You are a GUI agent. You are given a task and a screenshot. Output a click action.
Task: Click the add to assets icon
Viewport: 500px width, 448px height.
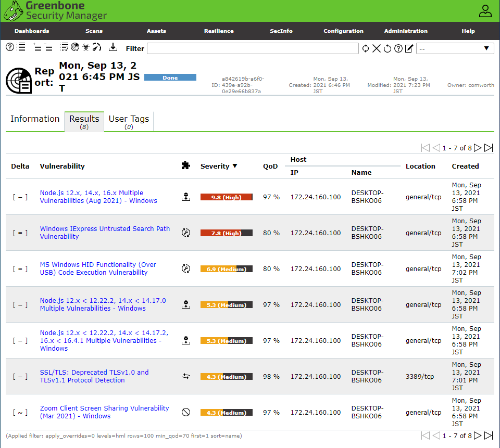tap(36, 48)
